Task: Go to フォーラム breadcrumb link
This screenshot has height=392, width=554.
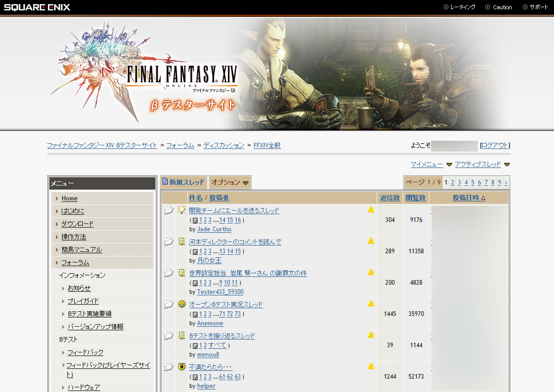Action: click(x=180, y=145)
